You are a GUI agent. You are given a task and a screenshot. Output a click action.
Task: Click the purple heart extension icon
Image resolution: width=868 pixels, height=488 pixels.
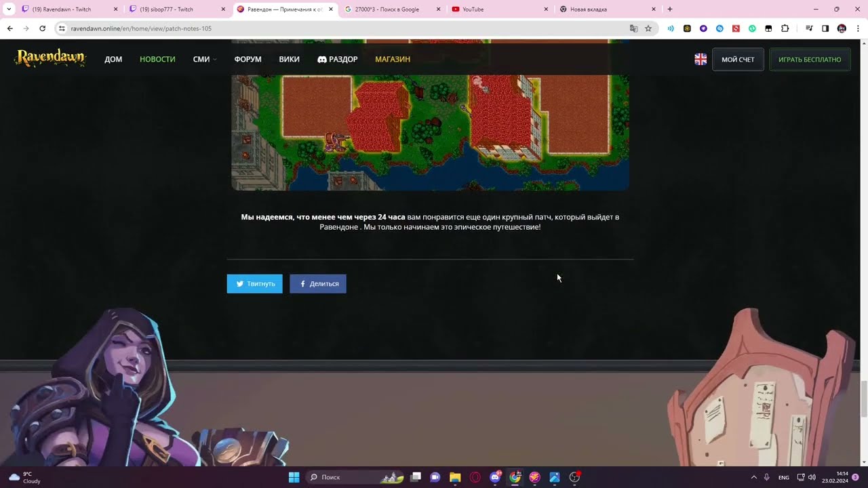(703, 28)
